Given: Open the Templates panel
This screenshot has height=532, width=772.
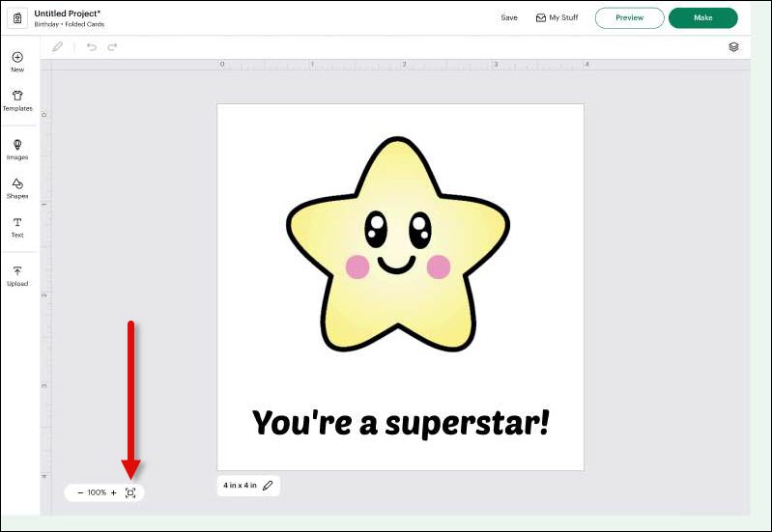Looking at the screenshot, I should [x=17, y=100].
